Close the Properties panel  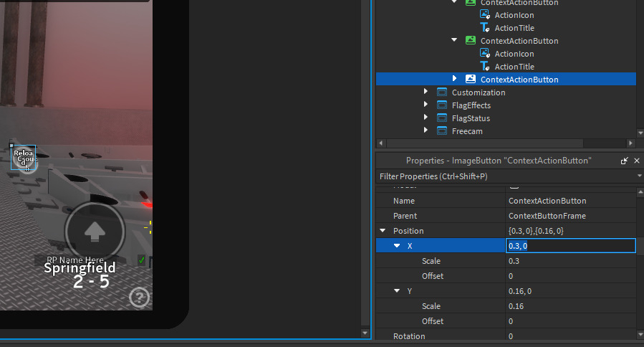coord(637,161)
